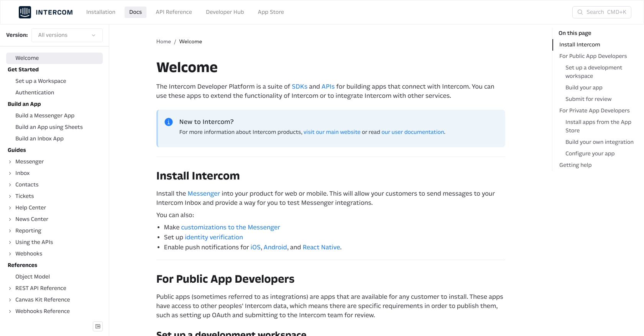This screenshot has height=336, width=644.
Task: Open Build an Inbox App page
Action: point(39,139)
